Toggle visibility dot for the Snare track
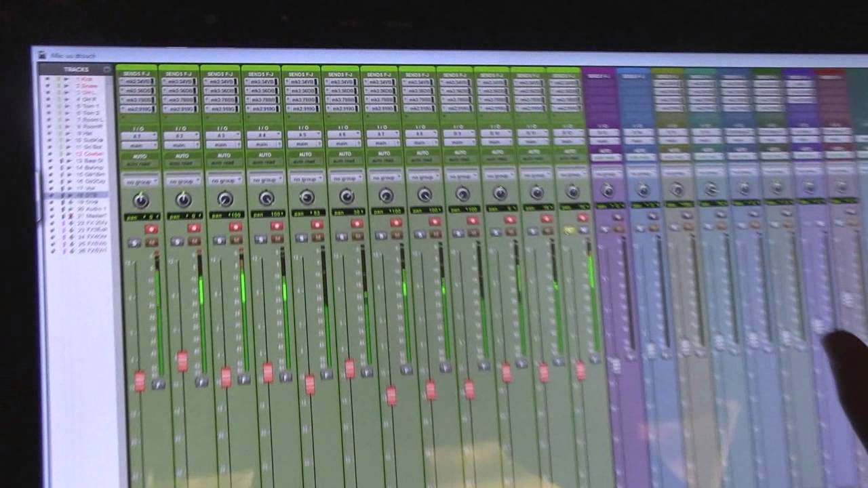 click(47, 86)
